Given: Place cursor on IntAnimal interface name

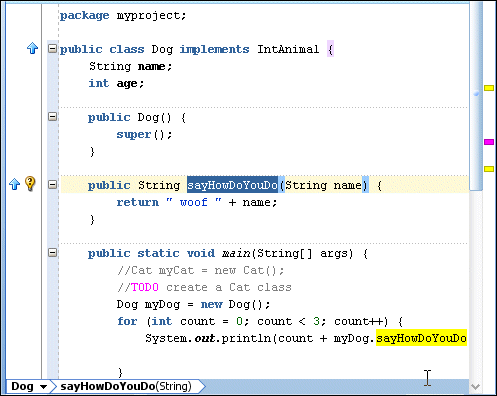Looking at the screenshot, I should click(288, 49).
